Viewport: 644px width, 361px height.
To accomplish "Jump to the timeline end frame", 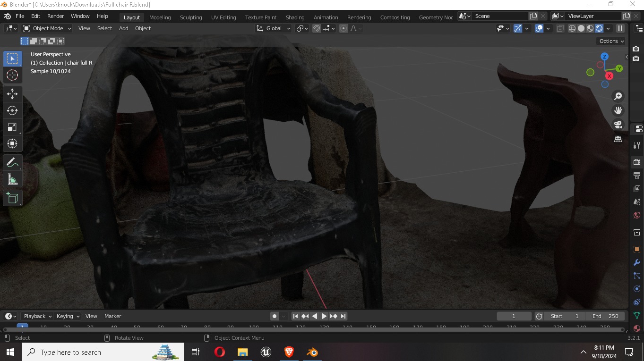I will pos(343,316).
